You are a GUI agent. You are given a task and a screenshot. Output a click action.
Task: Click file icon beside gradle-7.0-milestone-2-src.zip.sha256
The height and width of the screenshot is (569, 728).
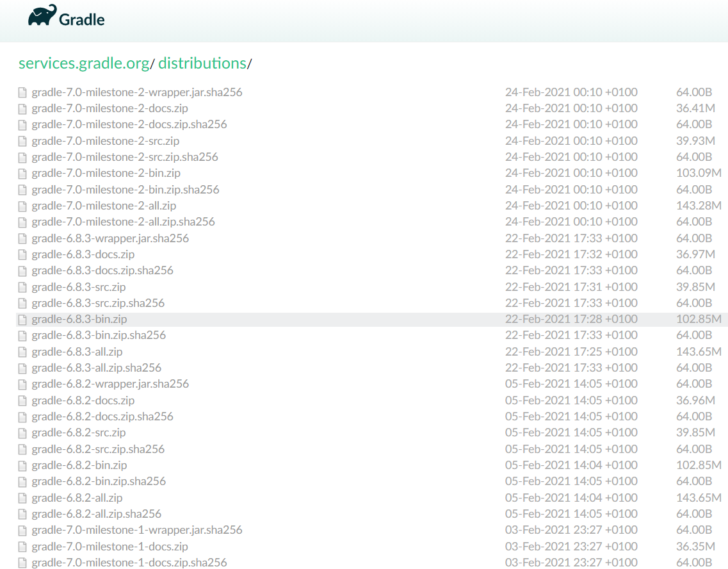pyautogui.click(x=22, y=157)
